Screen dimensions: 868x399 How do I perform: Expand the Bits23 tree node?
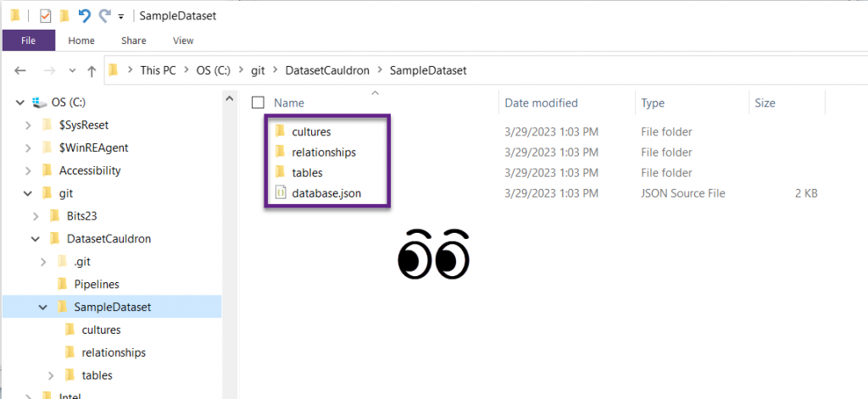36,216
